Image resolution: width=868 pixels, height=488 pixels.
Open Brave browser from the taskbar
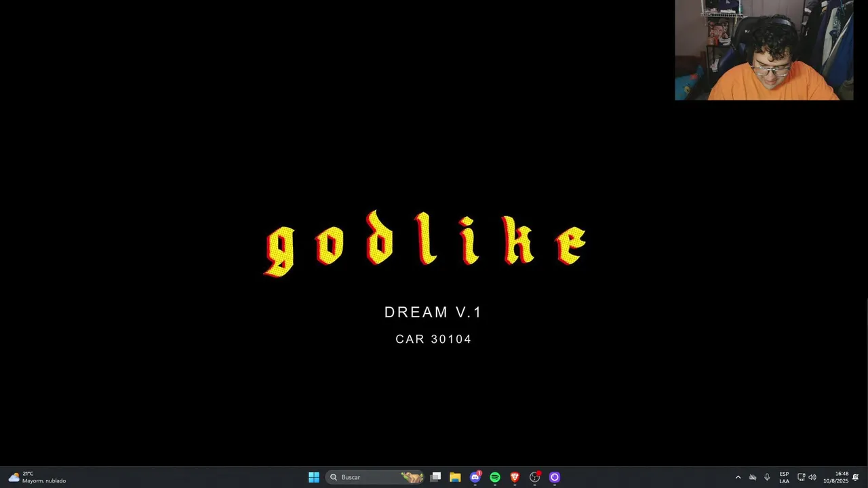coord(515,477)
